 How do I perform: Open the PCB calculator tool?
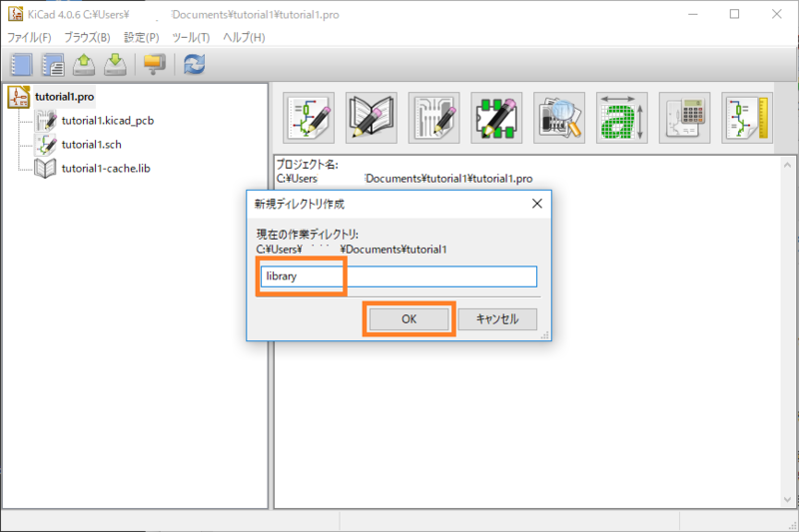pos(685,118)
